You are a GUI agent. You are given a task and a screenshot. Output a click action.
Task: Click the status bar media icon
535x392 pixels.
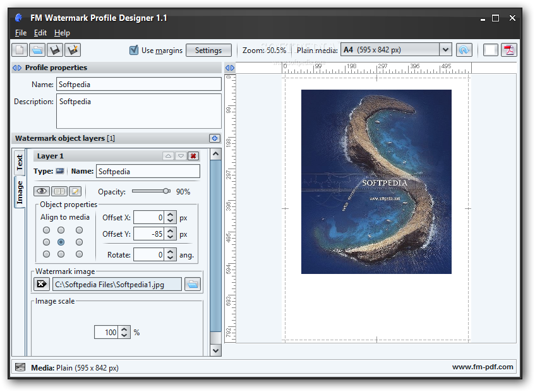(x=20, y=367)
